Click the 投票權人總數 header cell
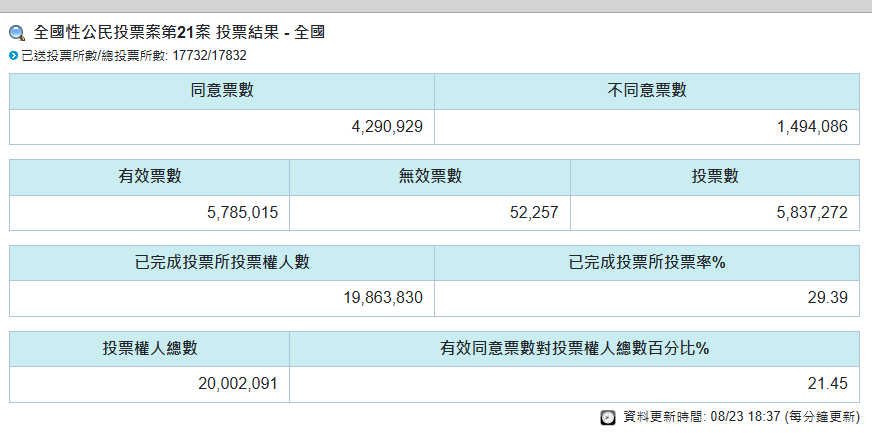 click(150, 349)
